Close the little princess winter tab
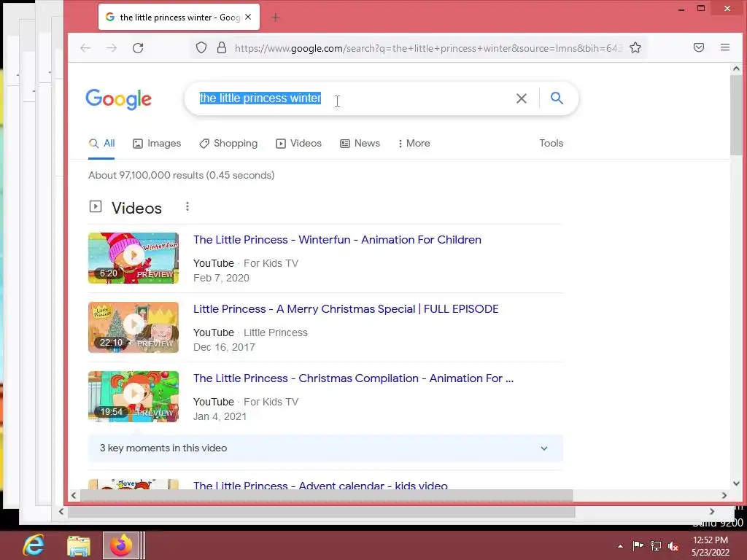Viewport: 747px width, 560px height. [x=248, y=17]
